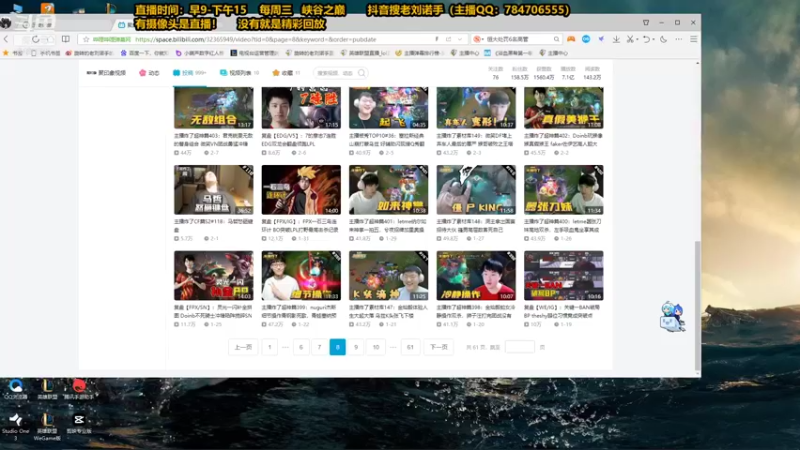Click the undo arrow toolbar icon
800x450 pixels.
[x=646, y=39]
